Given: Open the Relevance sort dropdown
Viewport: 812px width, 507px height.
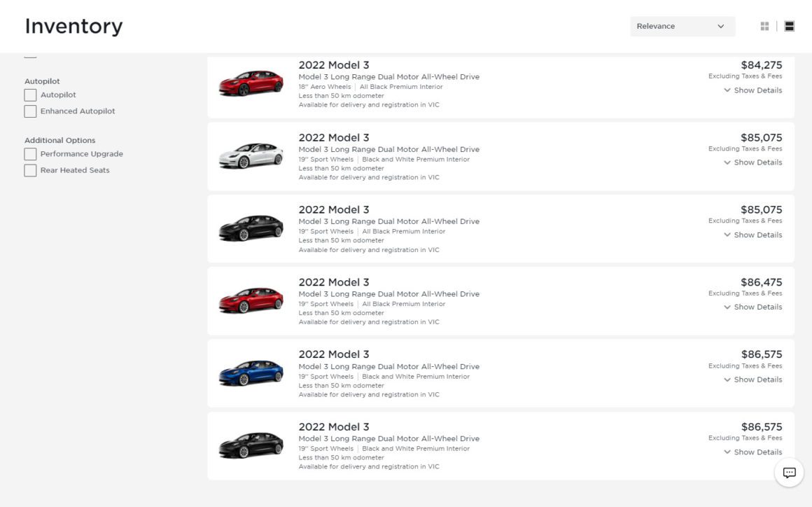Looking at the screenshot, I should click(682, 27).
